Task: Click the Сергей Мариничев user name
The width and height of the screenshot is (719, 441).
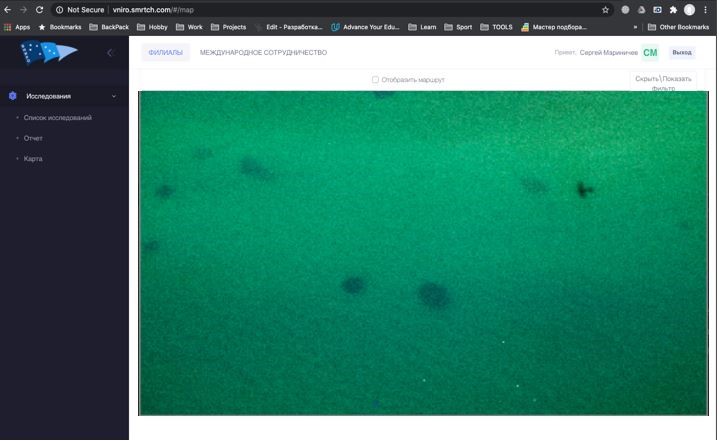Action: pos(608,53)
